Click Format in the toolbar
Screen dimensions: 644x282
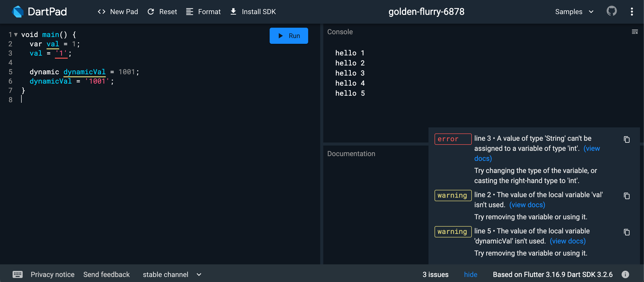coord(203,12)
